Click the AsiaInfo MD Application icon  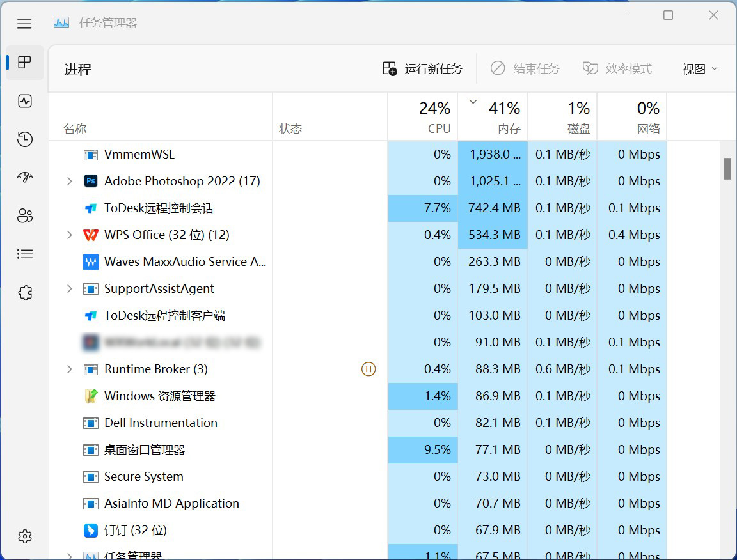point(91,504)
